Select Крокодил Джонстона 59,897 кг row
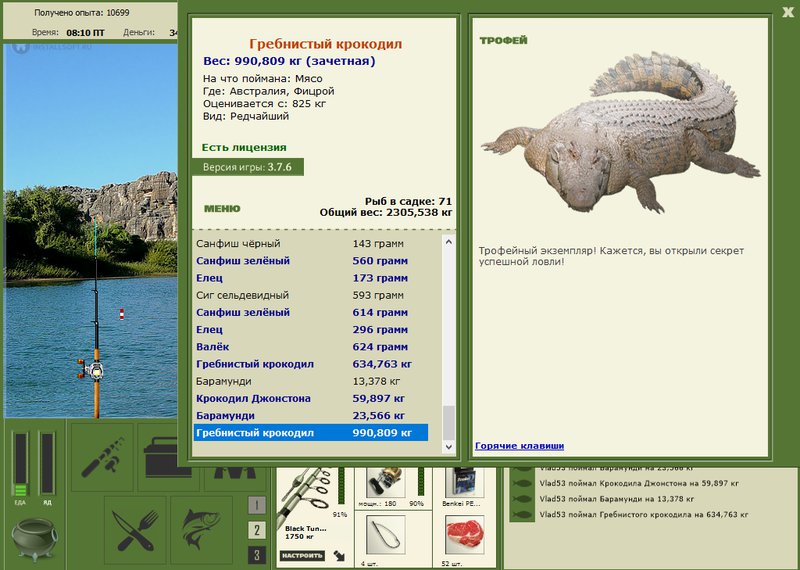This screenshot has width=800, height=570. [311, 399]
